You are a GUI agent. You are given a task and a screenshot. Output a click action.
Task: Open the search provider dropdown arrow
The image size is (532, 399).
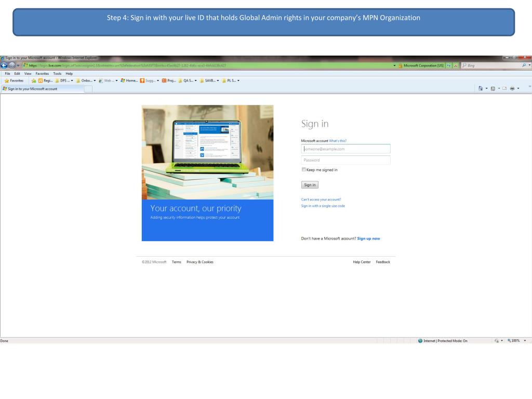529,65
